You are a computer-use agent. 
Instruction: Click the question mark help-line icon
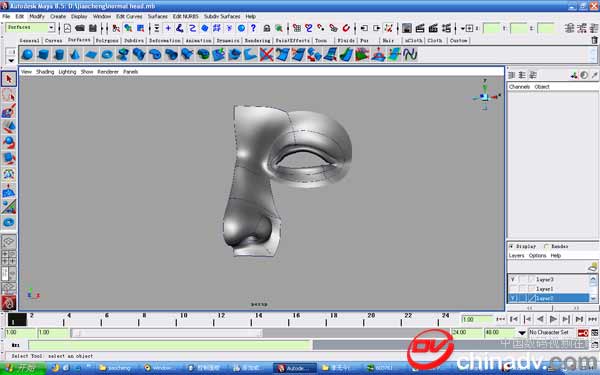click(x=253, y=28)
